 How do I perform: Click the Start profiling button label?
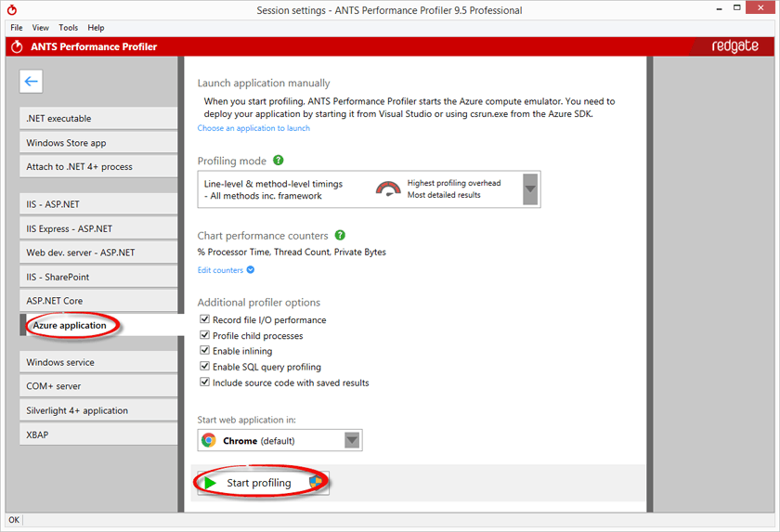click(x=259, y=483)
